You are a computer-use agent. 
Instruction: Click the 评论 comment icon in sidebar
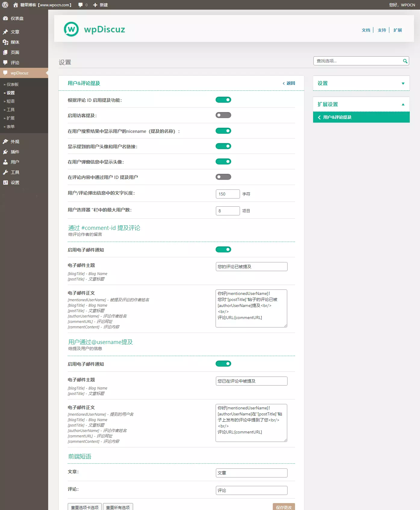point(5,63)
